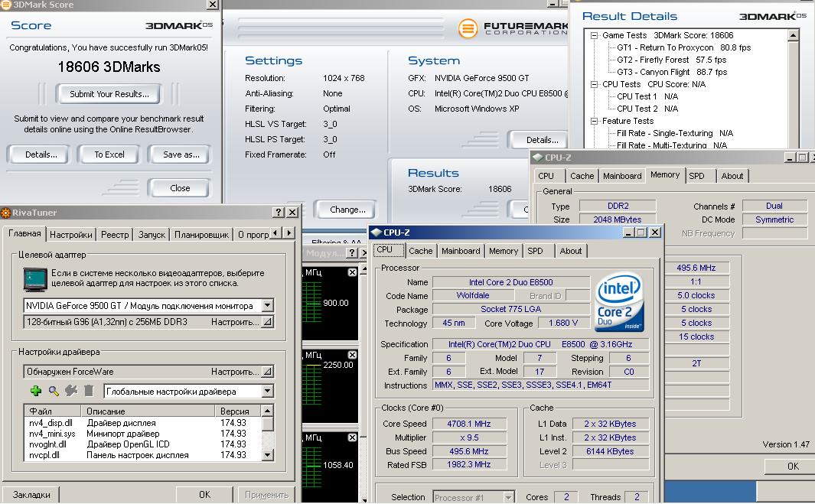
Task: Sort by the Файл column header
Action: click(53, 411)
